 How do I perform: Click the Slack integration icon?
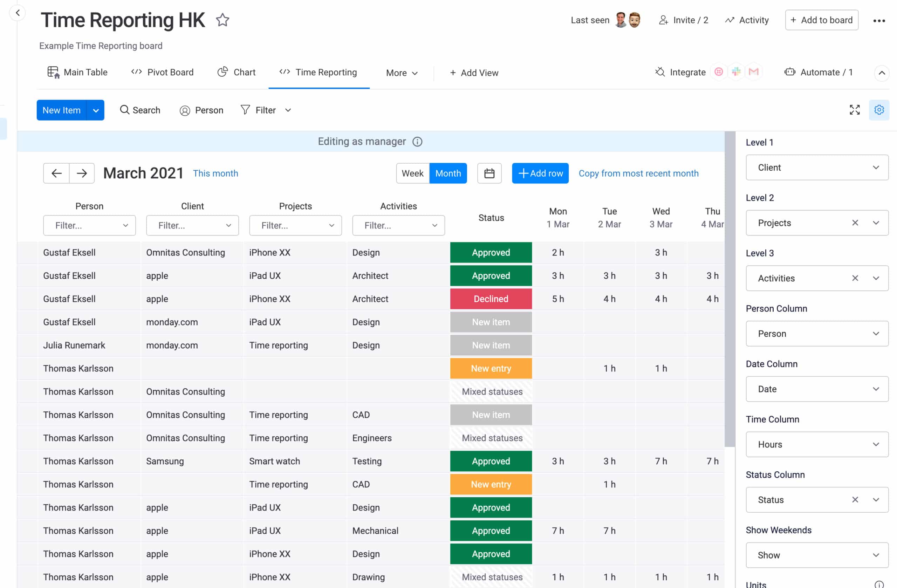[x=736, y=71]
